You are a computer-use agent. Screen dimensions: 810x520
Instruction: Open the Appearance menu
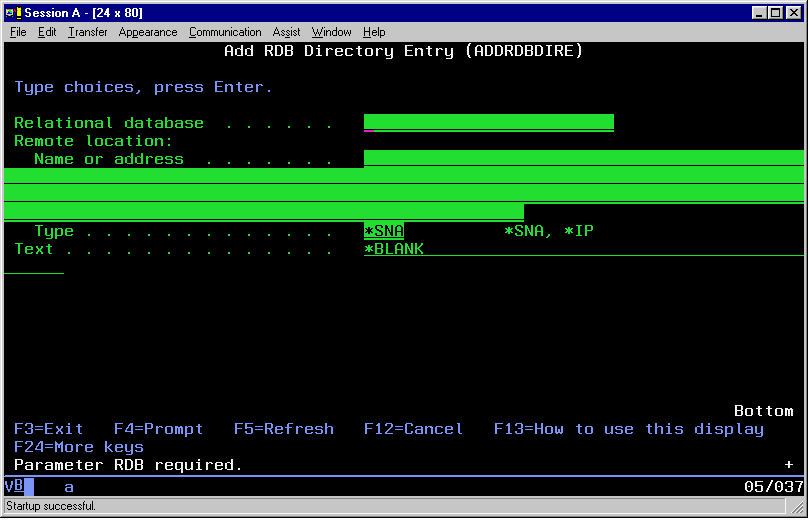click(x=148, y=32)
